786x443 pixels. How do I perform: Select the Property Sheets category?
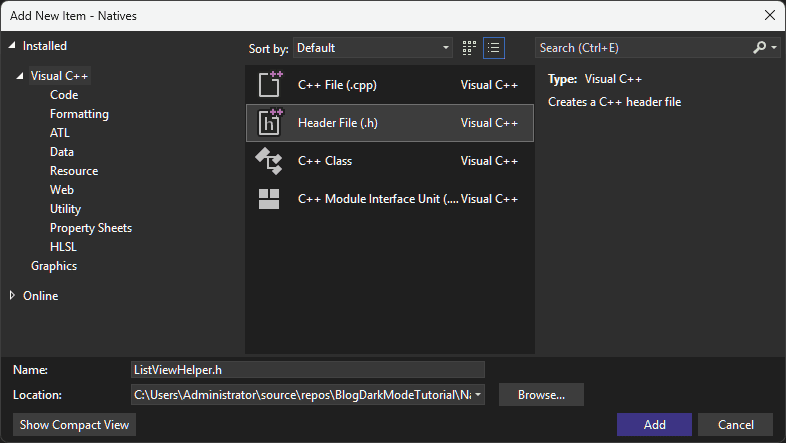coord(91,228)
